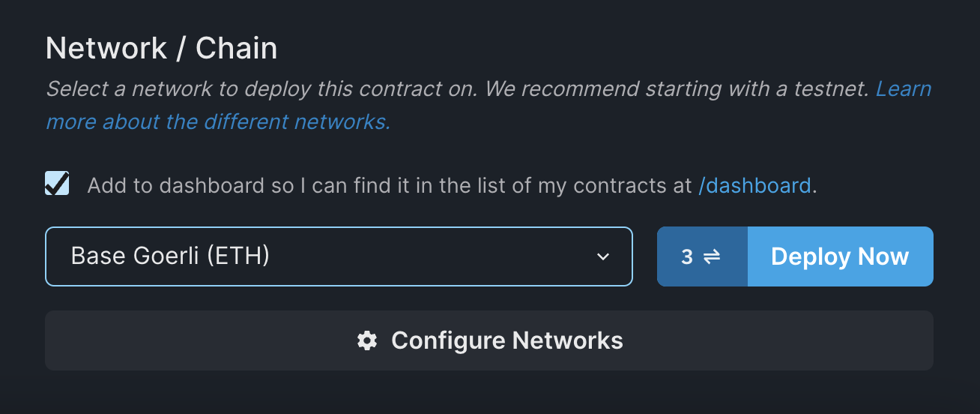Viewport: 980px width, 414px height.
Task: Click the checkmark icon in the dashboard checkbox
Action: click(x=57, y=184)
